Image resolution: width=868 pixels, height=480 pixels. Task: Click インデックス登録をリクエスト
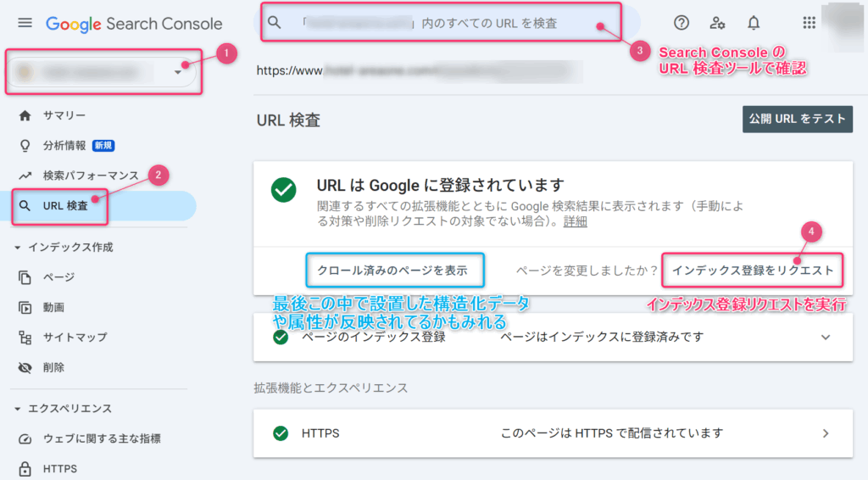click(x=753, y=271)
